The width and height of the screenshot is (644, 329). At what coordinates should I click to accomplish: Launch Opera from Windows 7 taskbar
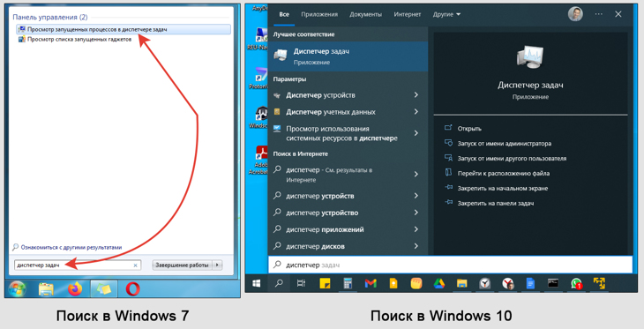click(x=132, y=289)
